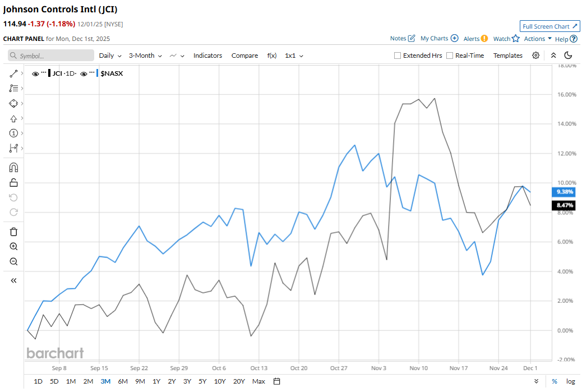Open the 3-Month period dropdown
The width and height of the screenshot is (582, 392).
tap(146, 56)
